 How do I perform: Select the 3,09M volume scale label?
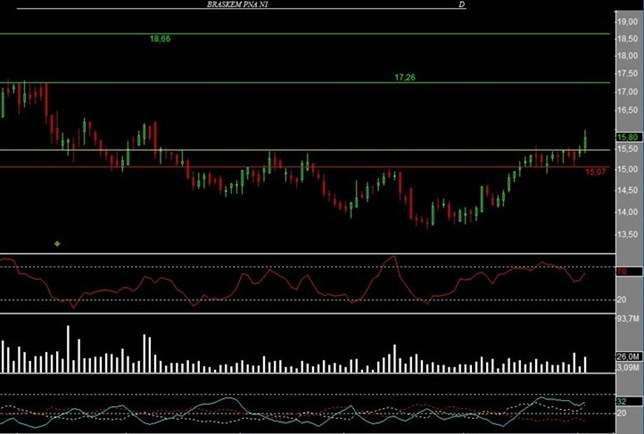click(x=627, y=368)
